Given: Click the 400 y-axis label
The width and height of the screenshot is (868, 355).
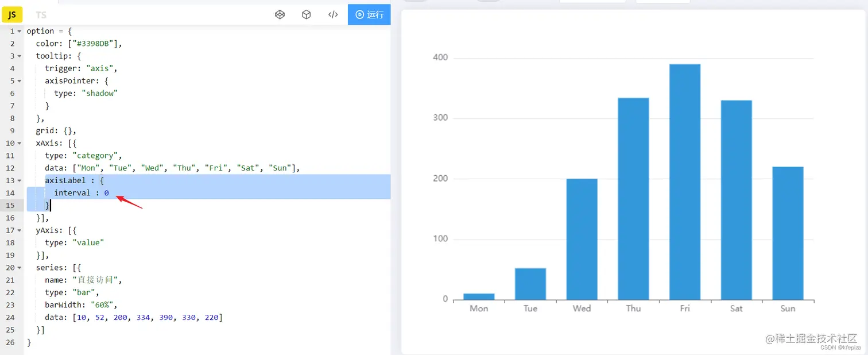Looking at the screenshot, I should (x=441, y=57).
